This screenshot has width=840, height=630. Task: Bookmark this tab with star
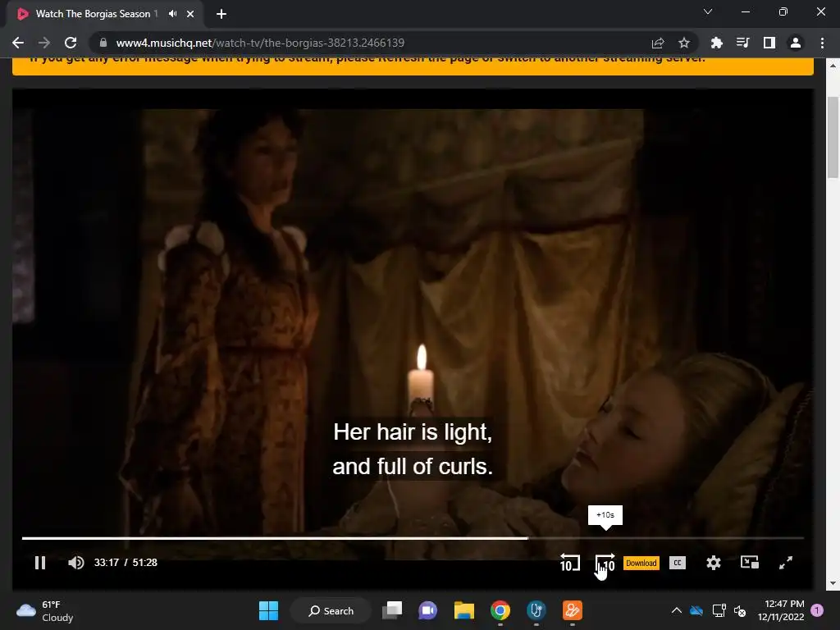tap(683, 43)
